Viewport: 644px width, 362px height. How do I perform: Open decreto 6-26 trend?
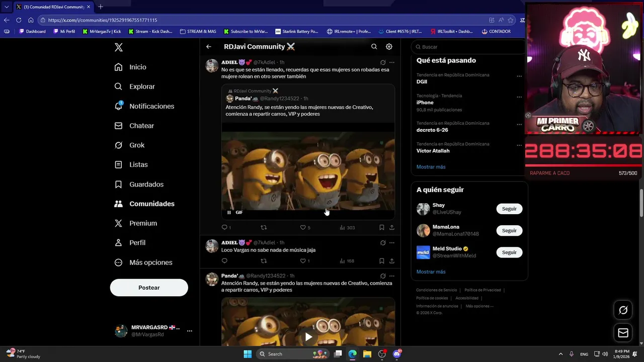click(x=432, y=130)
